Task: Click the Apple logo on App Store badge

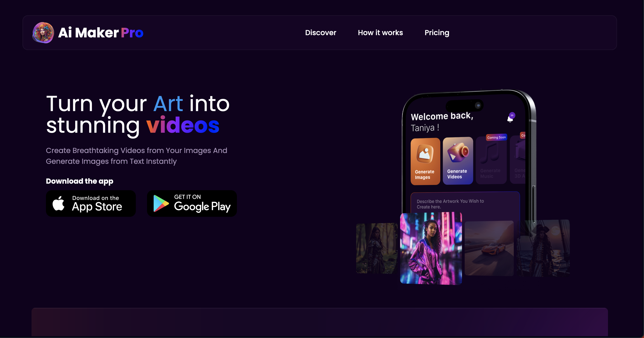Action: tap(59, 203)
